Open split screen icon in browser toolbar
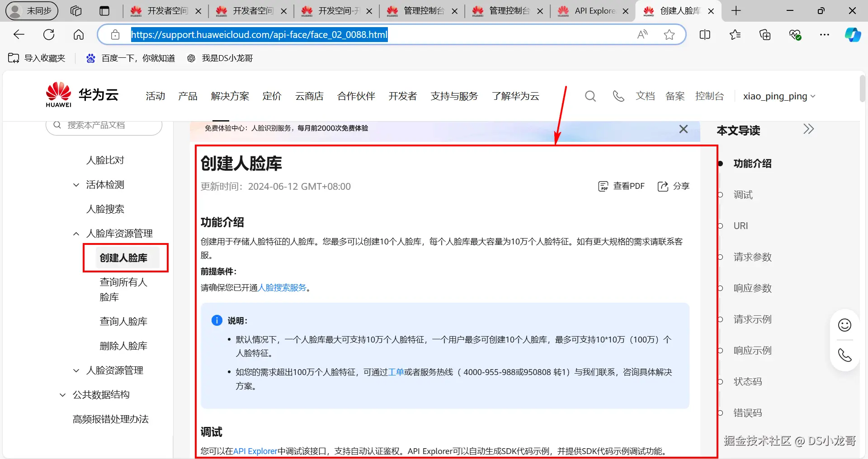Image resolution: width=868 pixels, height=459 pixels. click(705, 34)
